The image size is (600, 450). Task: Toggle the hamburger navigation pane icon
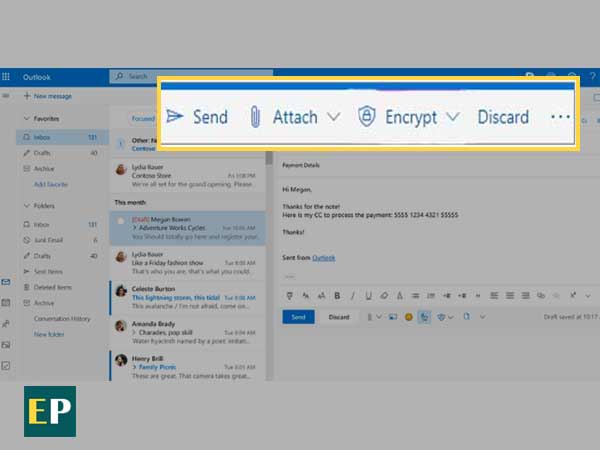tap(6, 96)
